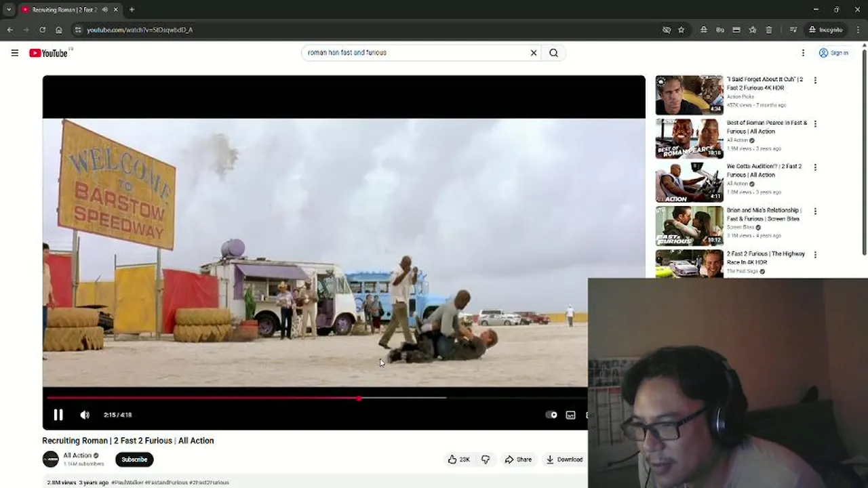The image size is (868, 488).
Task: Click the video title text
Action: [x=128, y=441]
